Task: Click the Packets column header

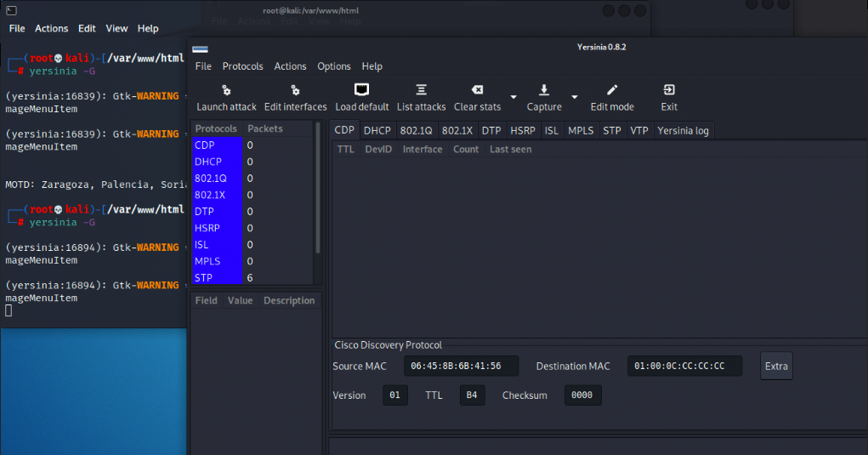Action: [265, 128]
